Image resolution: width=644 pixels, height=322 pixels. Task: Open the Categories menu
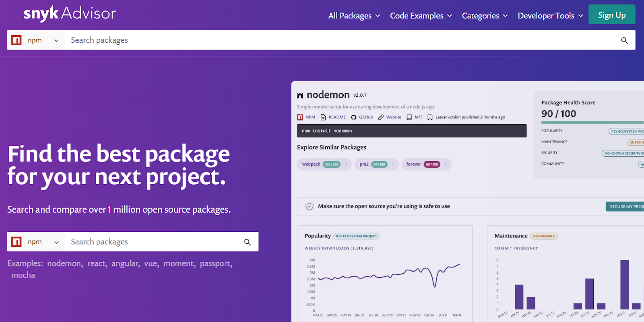[x=485, y=16]
